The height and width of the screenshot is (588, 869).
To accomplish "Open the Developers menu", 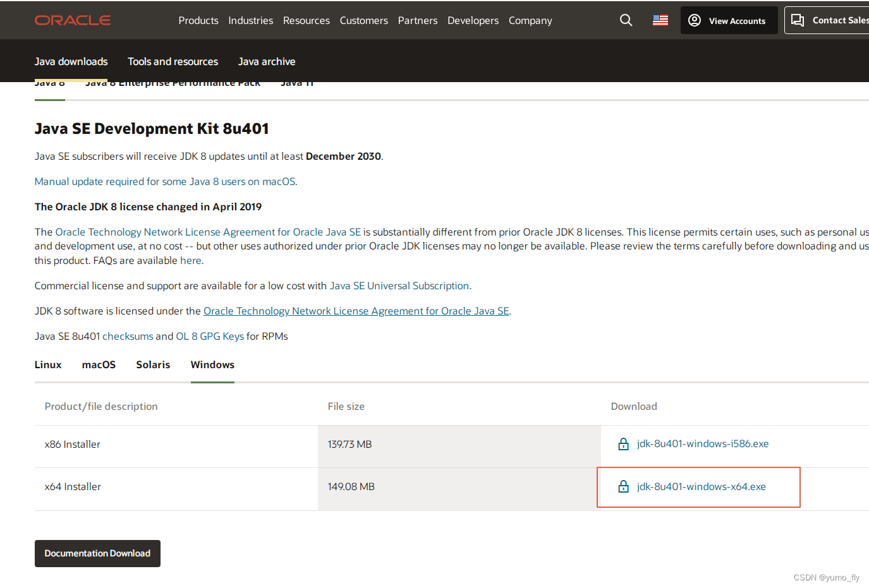I will [x=473, y=20].
